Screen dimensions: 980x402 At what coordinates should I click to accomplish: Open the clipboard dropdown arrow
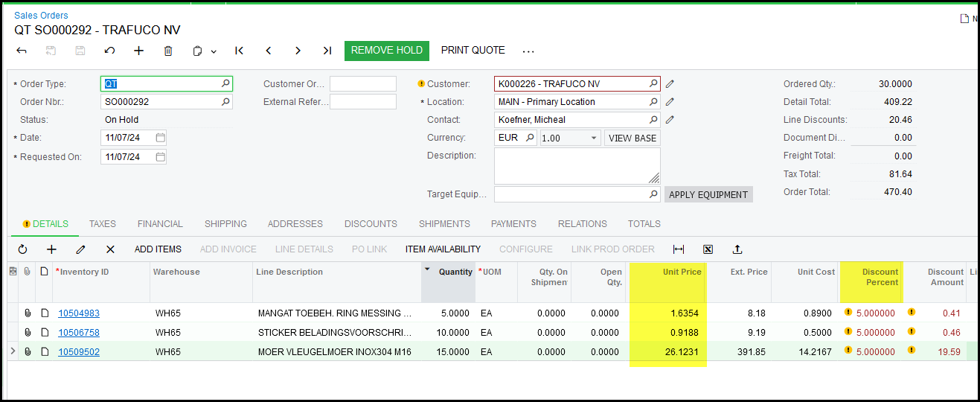(214, 51)
